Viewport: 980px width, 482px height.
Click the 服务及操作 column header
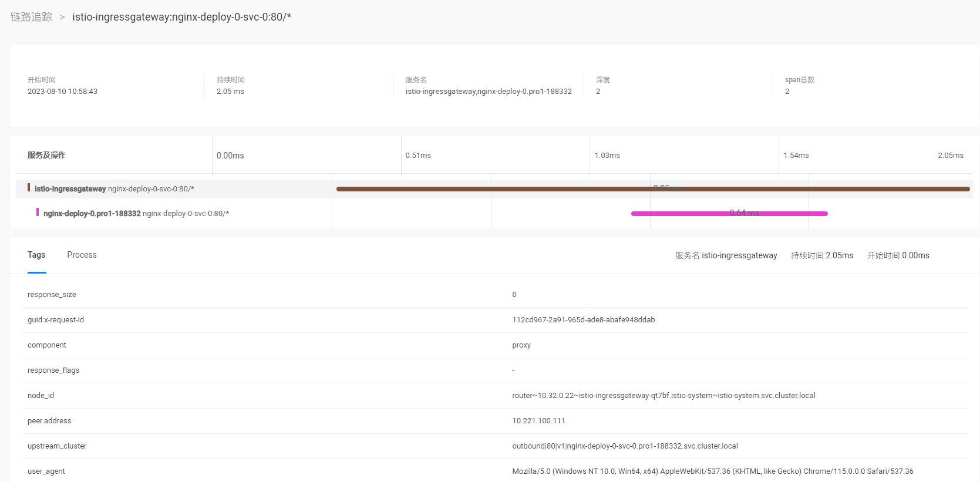click(x=46, y=155)
